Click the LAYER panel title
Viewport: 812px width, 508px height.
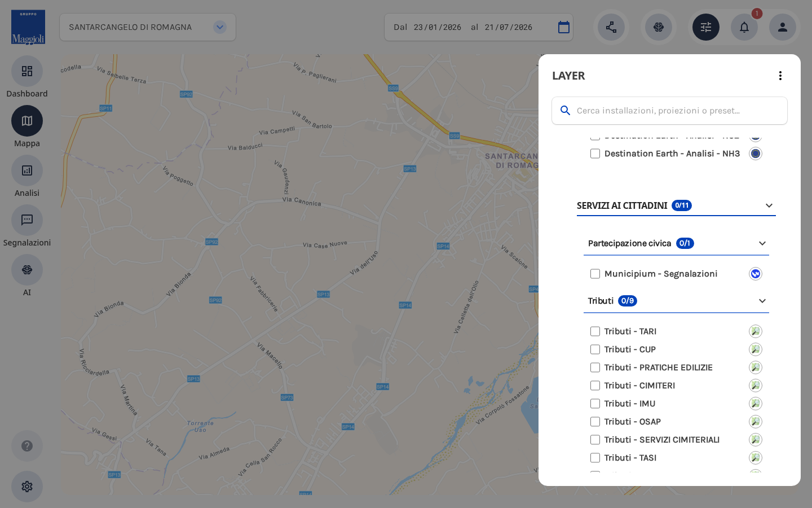[568, 76]
